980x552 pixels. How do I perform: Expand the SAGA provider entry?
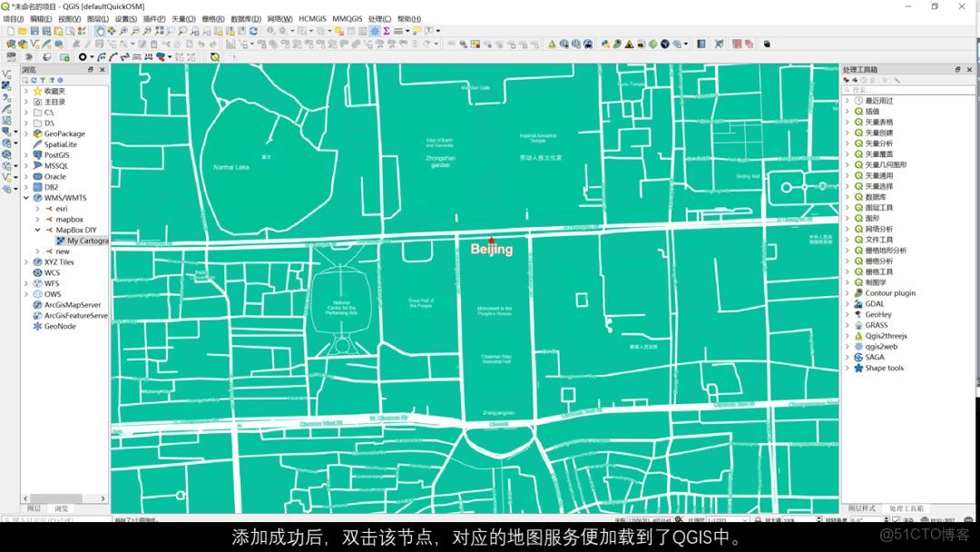tap(846, 357)
